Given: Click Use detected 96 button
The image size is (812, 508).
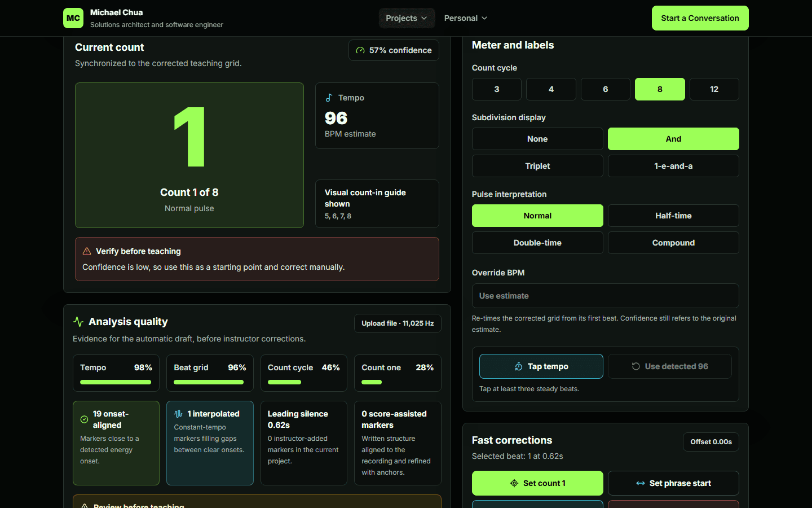Looking at the screenshot, I should 670,366.
